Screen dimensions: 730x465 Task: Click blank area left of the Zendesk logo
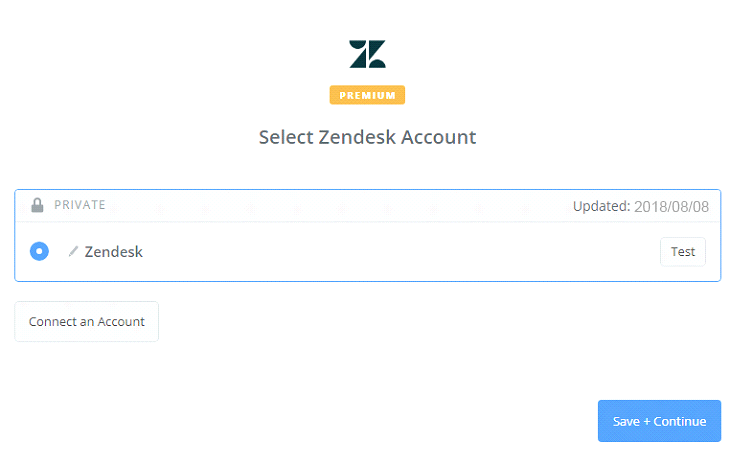coord(200,54)
